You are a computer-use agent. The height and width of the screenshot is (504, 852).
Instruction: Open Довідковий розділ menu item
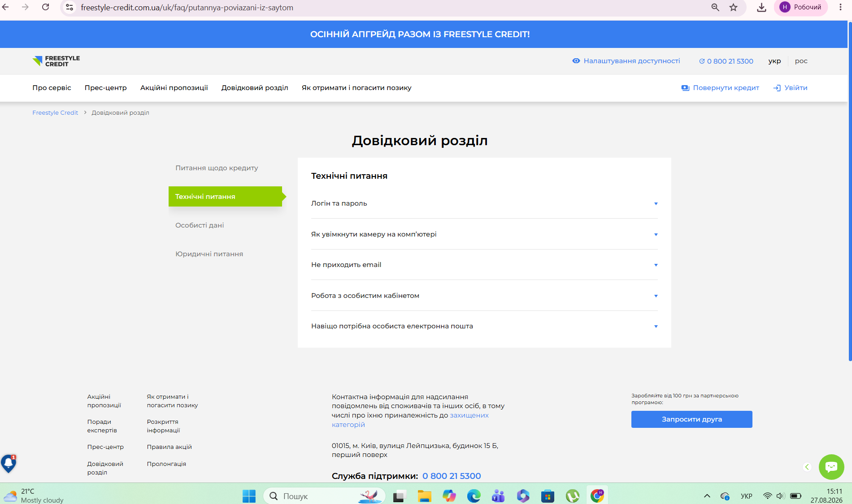(255, 88)
